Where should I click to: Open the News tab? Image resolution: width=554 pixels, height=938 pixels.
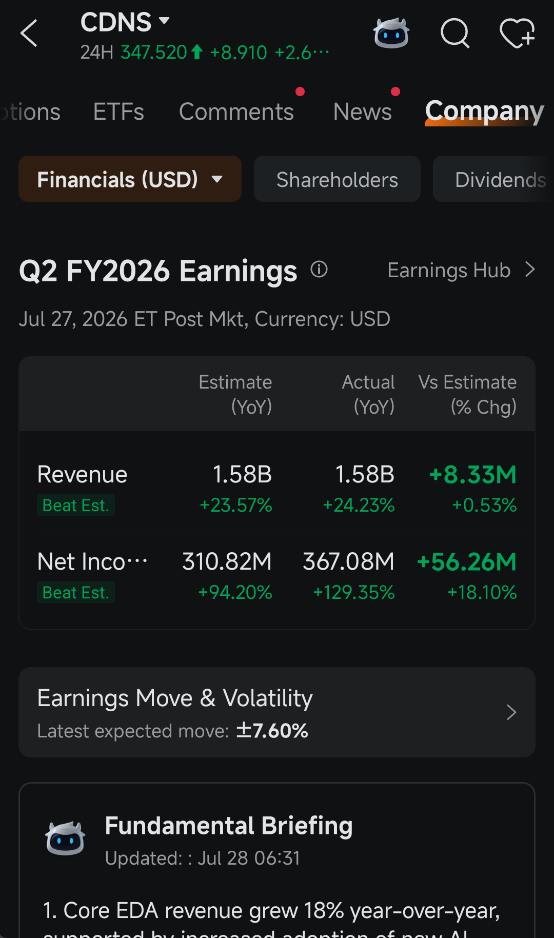point(362,112)
